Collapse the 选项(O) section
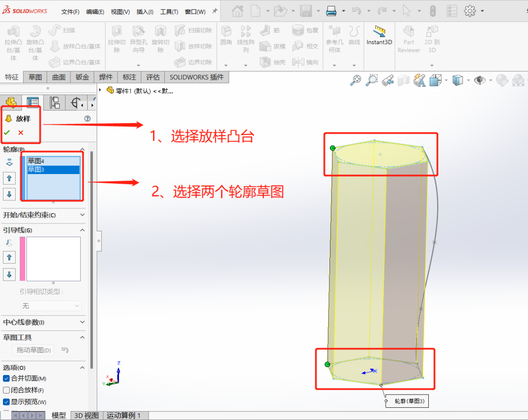 click(x=83, y=368)
